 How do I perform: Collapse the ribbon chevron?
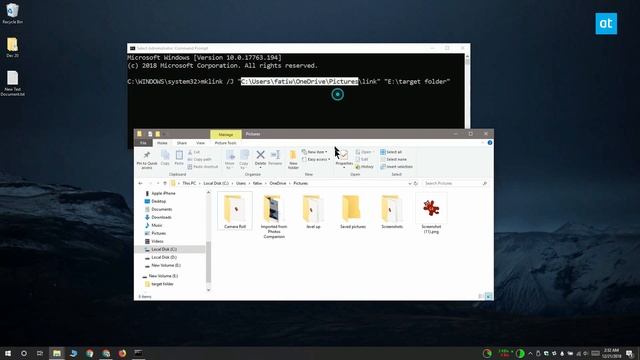pyautogui.click(x=483, y=142)
